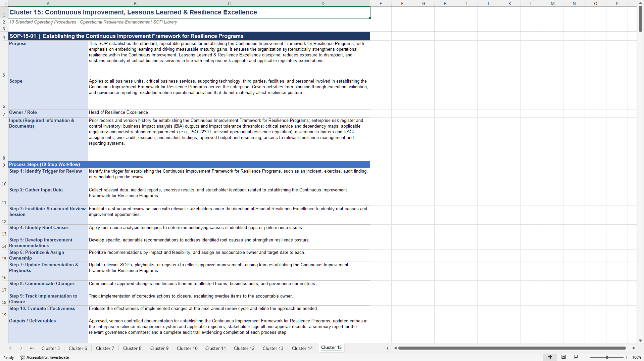Switch to Normal view in status bar
Screen dimensions: 644x361
550,357
